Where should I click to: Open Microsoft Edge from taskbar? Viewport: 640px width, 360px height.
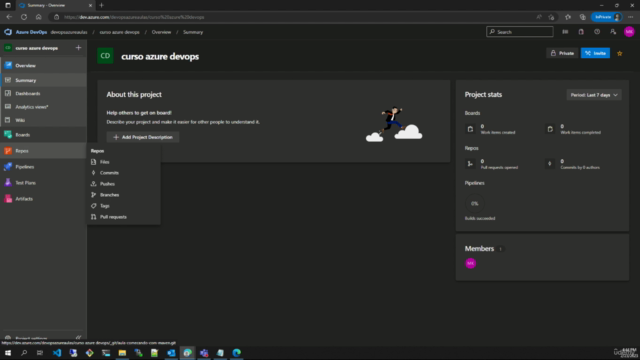(x=237, y=353)
